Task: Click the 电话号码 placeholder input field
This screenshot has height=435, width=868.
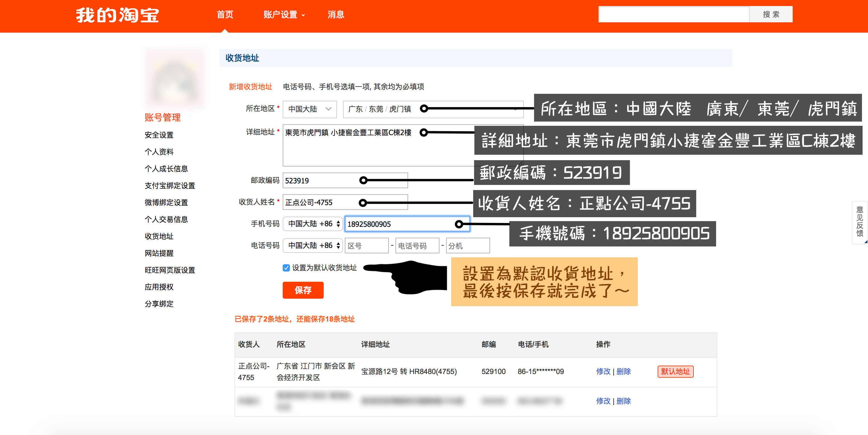Action: click(x=417, y=246)
